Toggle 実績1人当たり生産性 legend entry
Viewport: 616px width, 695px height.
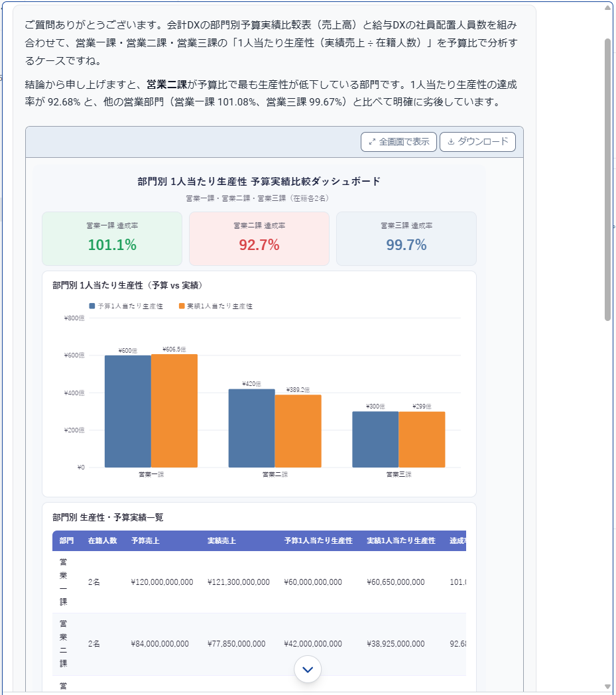tap(216, 306)
